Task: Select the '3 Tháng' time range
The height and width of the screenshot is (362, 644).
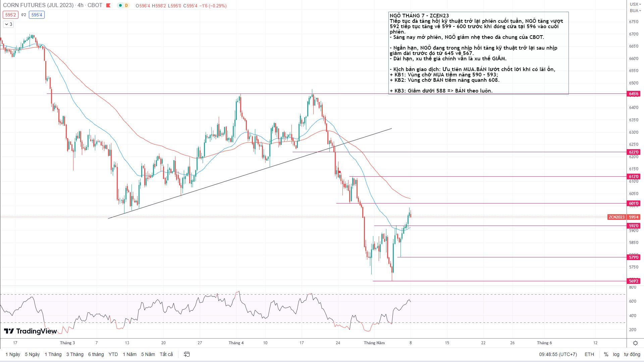Action: point(75,354)
